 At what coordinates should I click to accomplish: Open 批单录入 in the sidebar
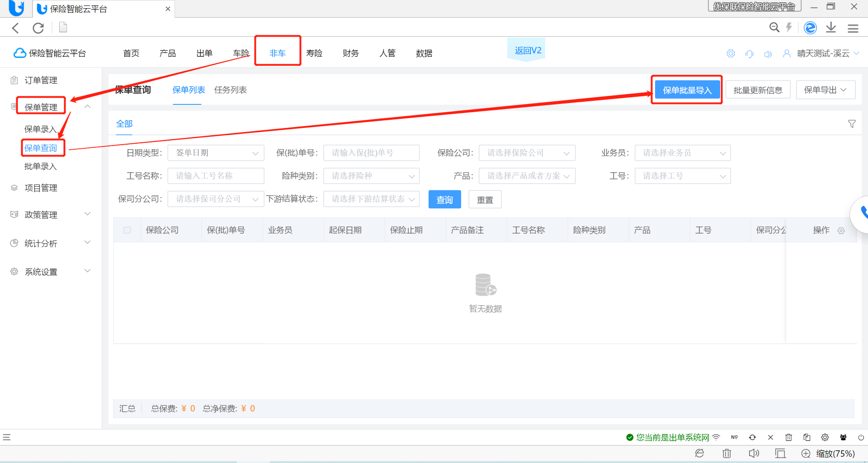click(x=41, y=166)
